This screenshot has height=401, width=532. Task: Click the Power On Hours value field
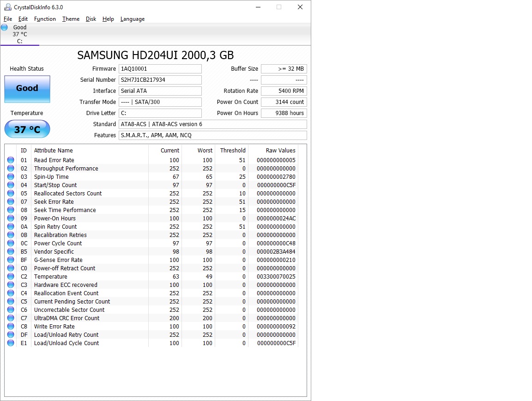(284, 113)
